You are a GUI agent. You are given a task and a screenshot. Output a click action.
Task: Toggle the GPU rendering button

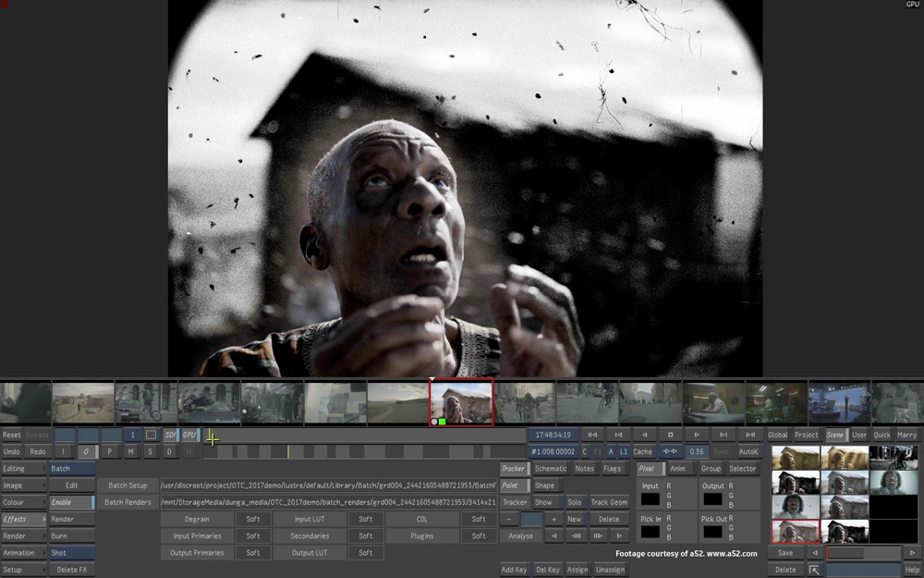click(188, 435)
